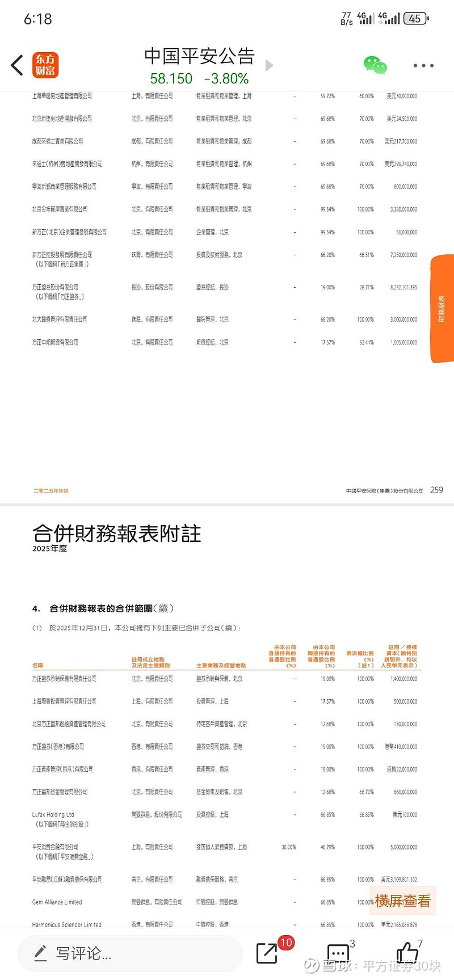This screenshot has height=980, width=454.
Task: Select the business description 醫院管理, 北京
Action: (213, 319)
